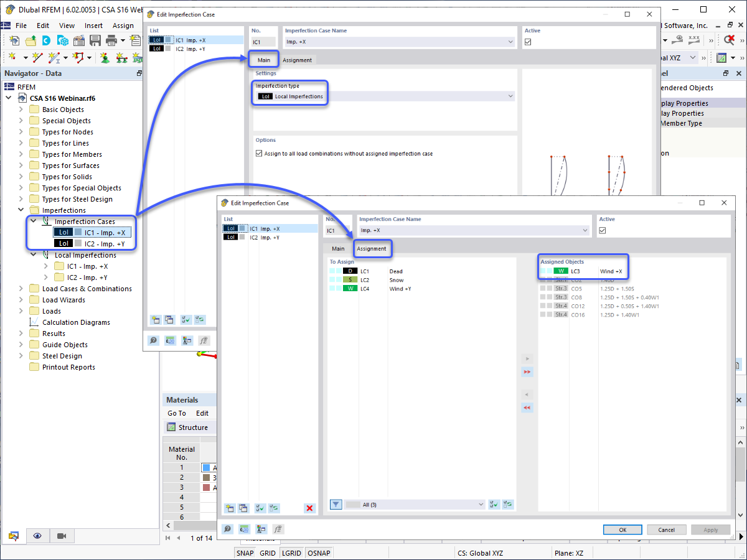Open the File menu
The image size is (747, 560).
21,26
